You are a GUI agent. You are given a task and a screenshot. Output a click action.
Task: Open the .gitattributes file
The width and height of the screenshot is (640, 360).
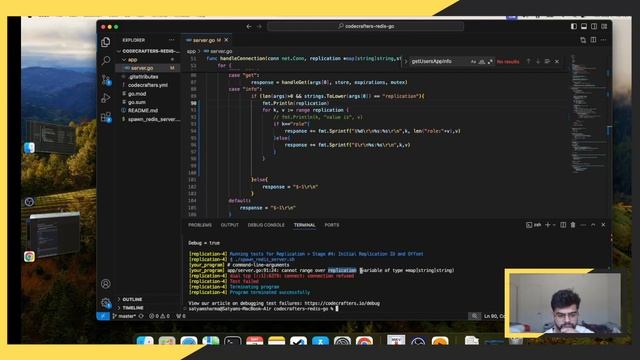pos(149,77)
